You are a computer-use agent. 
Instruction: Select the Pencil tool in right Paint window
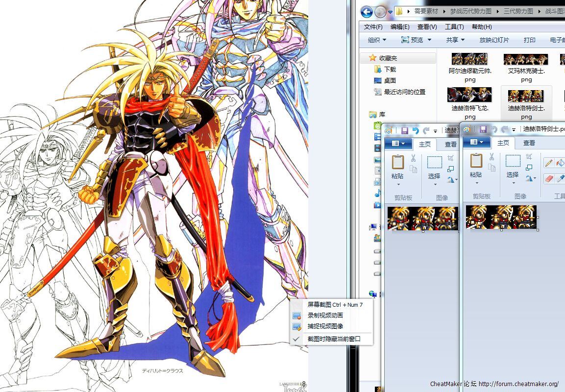[549, 163]
